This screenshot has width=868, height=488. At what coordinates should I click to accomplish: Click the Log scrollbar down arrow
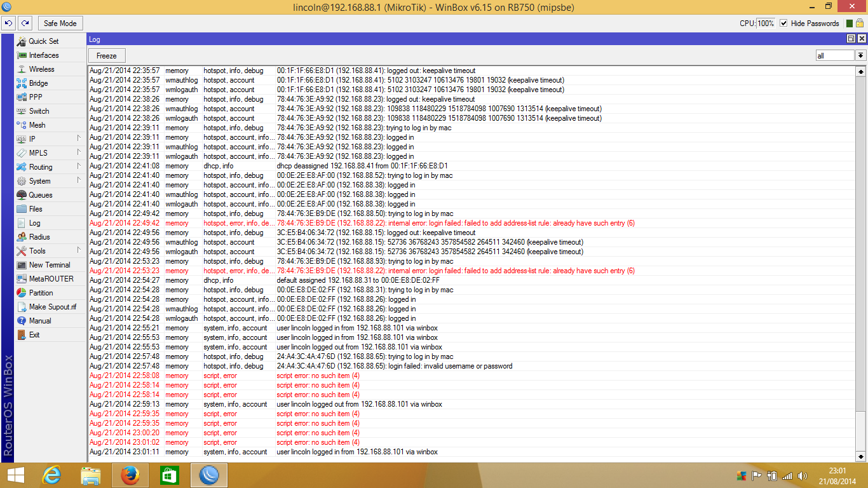(860, 456)
